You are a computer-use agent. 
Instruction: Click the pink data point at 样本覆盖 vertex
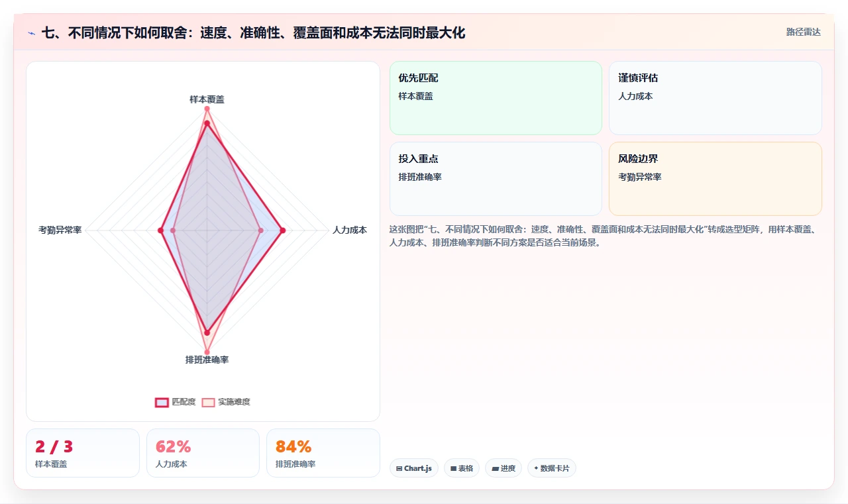[x=207, y=109]
